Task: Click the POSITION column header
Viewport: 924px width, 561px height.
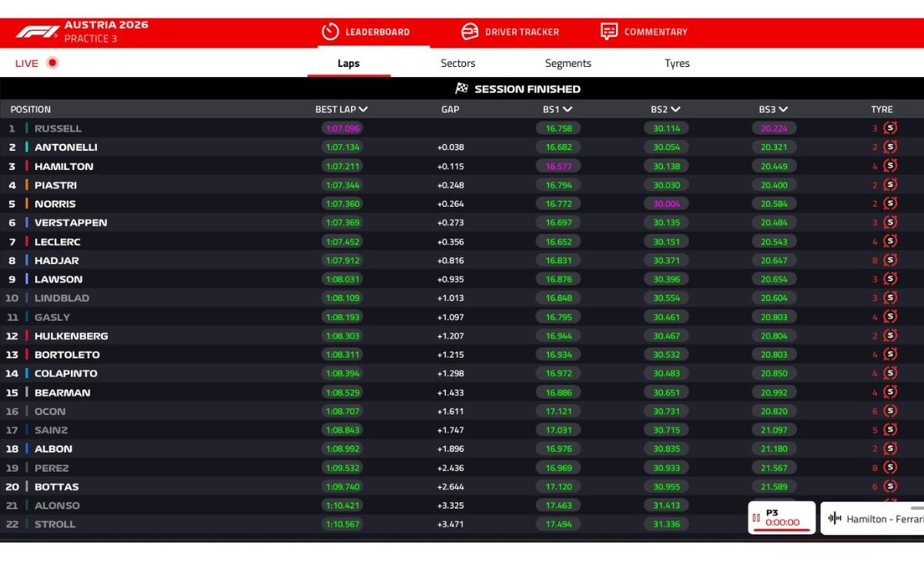Action: pyautogui.click(x=31, y=109)
